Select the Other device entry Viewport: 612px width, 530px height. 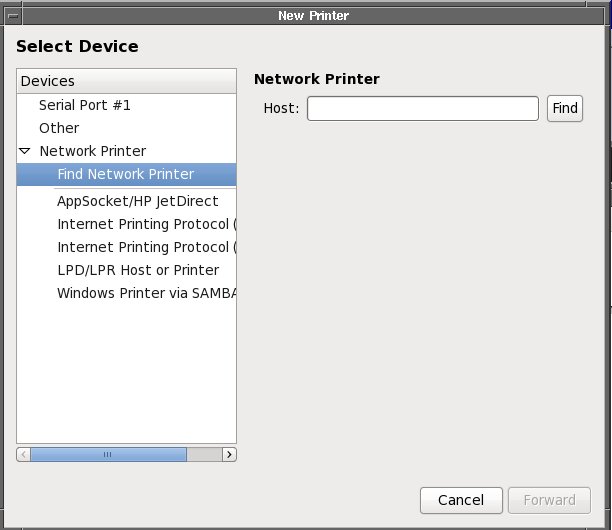[59, 128]
